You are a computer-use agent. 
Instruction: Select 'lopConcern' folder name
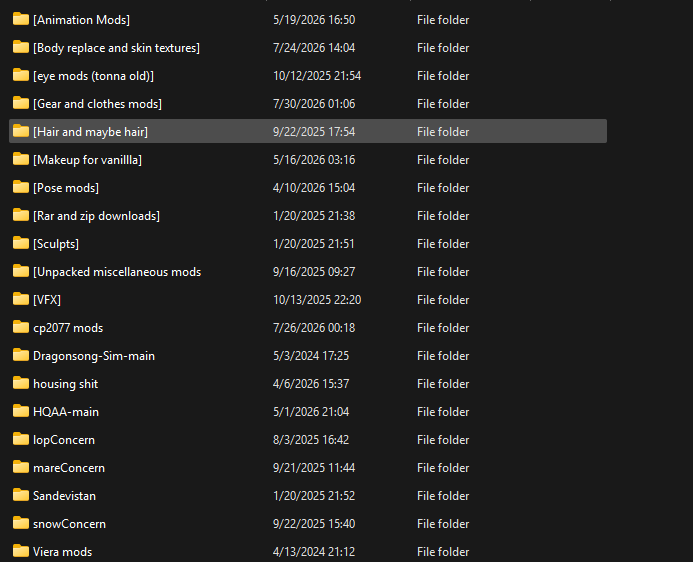click(x=64, y=440)
